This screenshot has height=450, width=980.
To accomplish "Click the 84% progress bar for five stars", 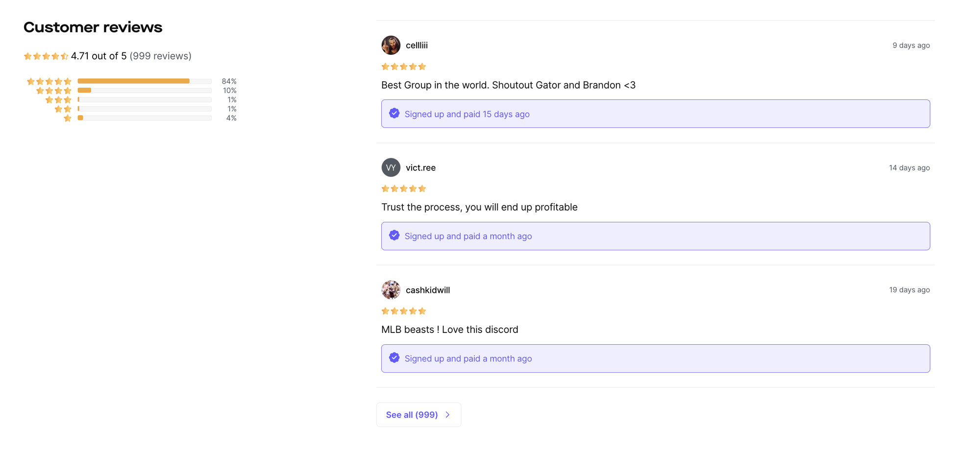I will tap(134, 81).
